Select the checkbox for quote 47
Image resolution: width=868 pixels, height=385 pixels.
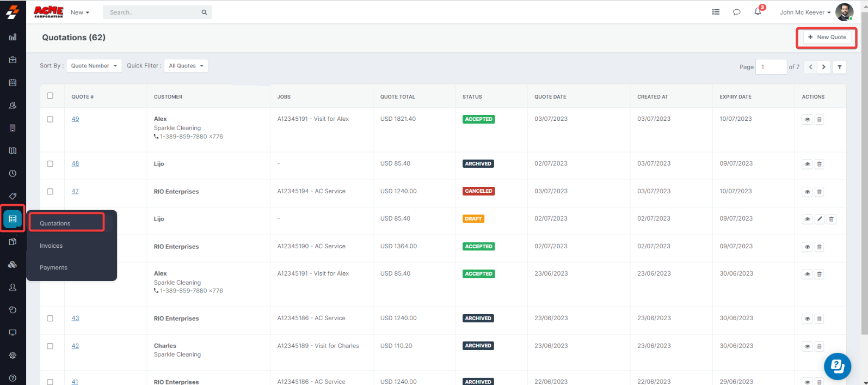50,192
